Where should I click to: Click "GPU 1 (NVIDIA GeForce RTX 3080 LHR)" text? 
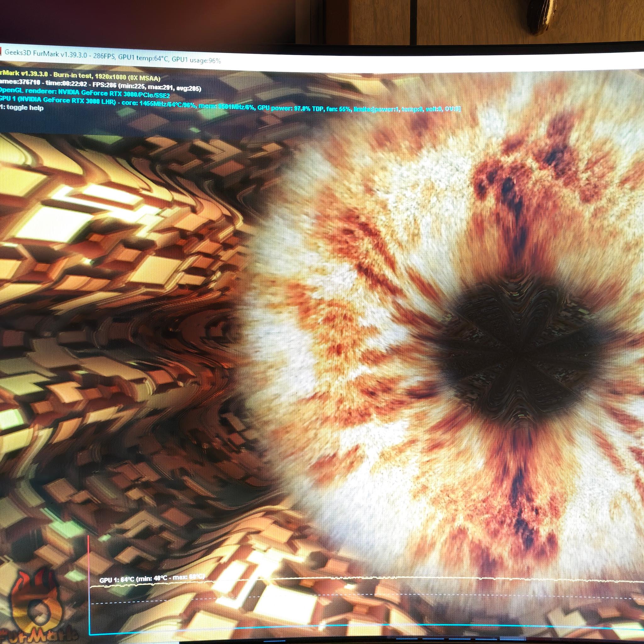[58, 100]
